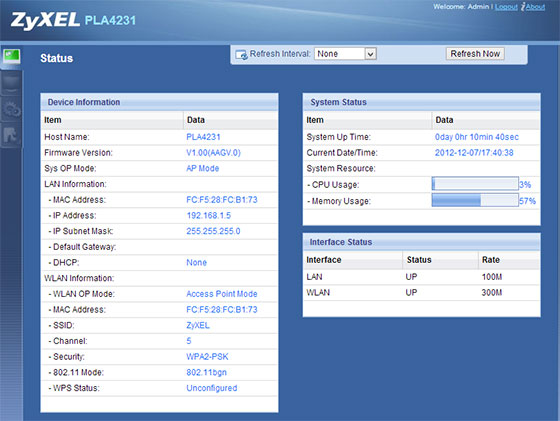Open the About link
Viewport: 560px width, 421px height.
(535, 7)
